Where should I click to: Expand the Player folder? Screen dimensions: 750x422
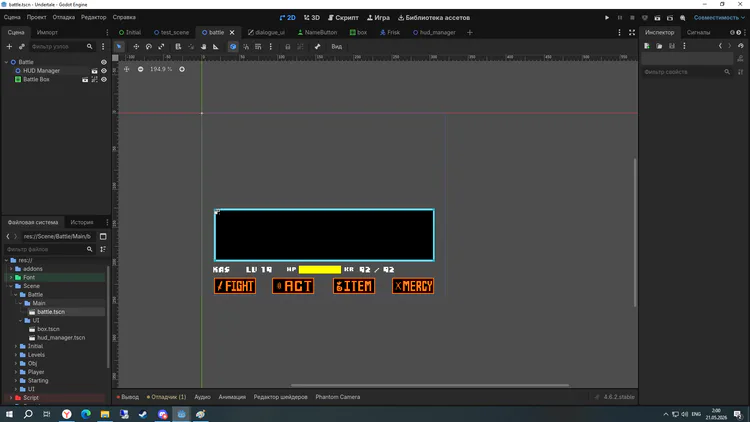[x=16, y=372]
